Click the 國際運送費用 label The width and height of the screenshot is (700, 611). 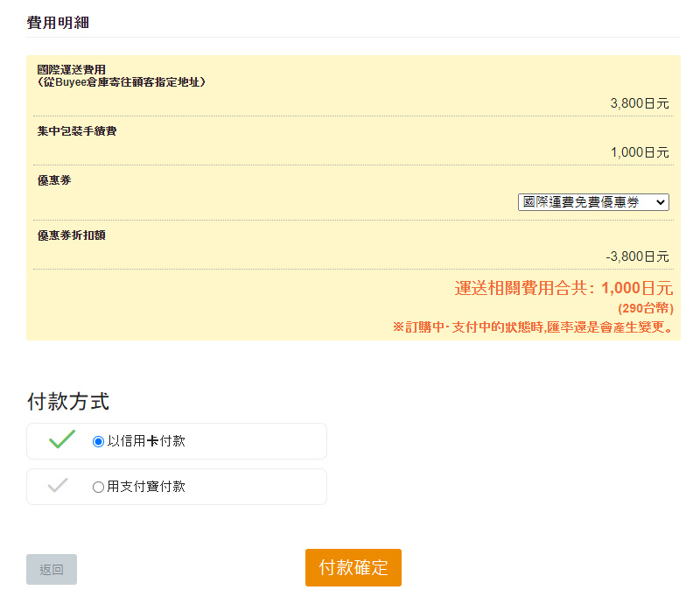pyautogui.click(x=72, y=70)
